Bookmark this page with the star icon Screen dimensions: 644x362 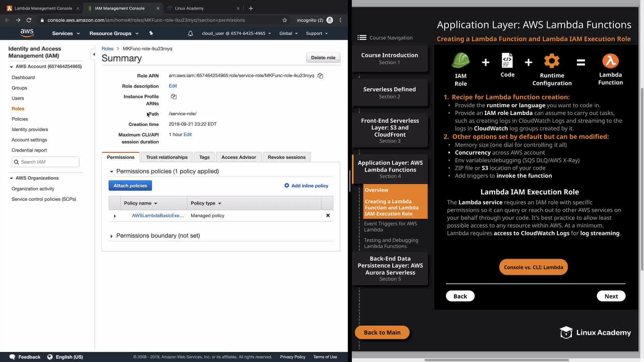(285, 20)
